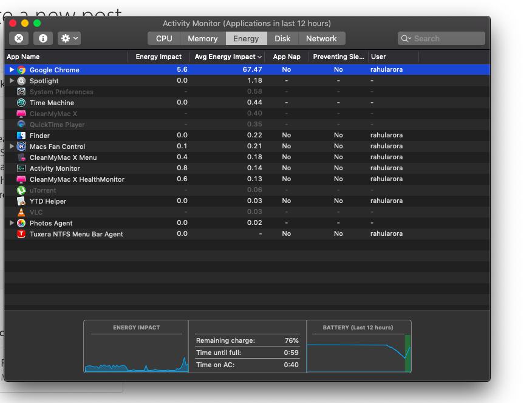The image size is (532, 403).
Task: Expand the Photos Agent disclosure triangle
Action: pos(12,223)
